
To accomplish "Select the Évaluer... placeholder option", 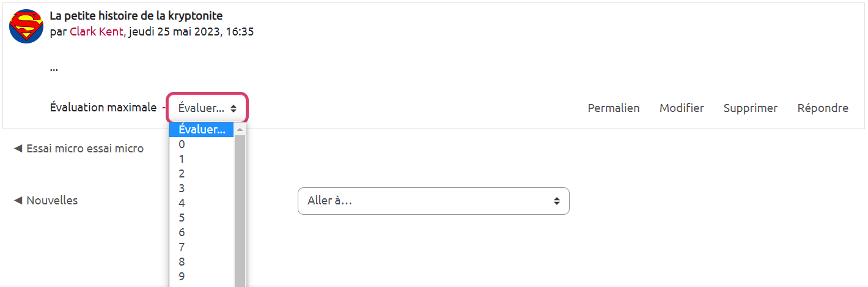I will [202, 130].
